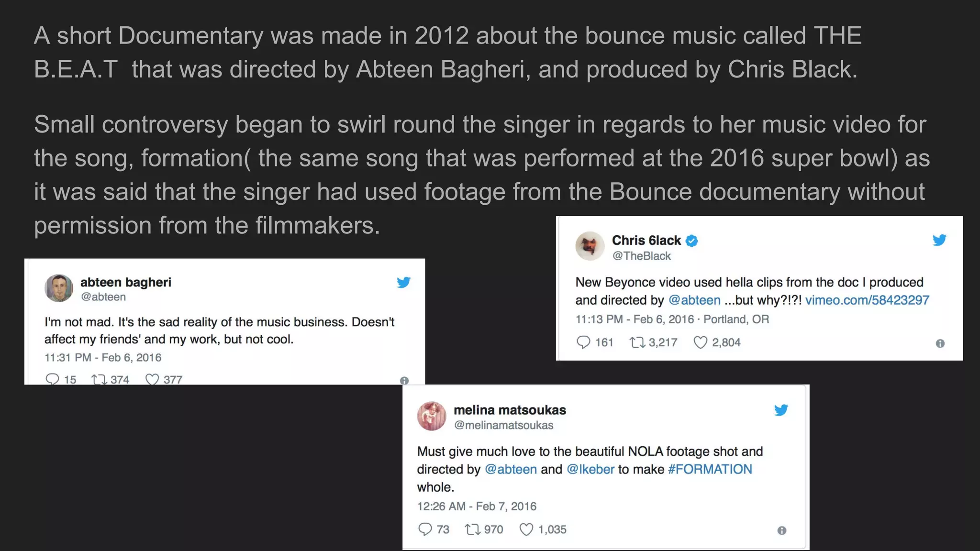Click the Twitter bird in abteen bagheri's tweet
980x551 pixels.
(403, 282)
